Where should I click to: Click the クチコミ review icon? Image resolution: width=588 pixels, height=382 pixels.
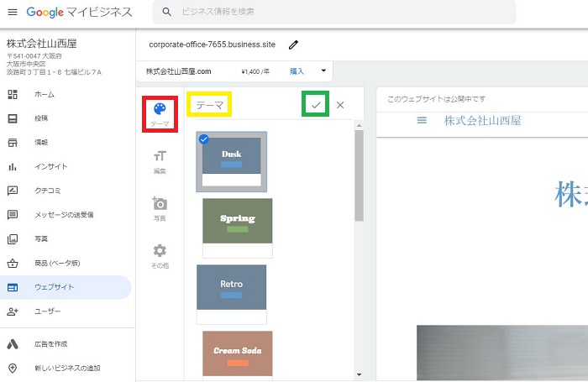coord(13,191)
